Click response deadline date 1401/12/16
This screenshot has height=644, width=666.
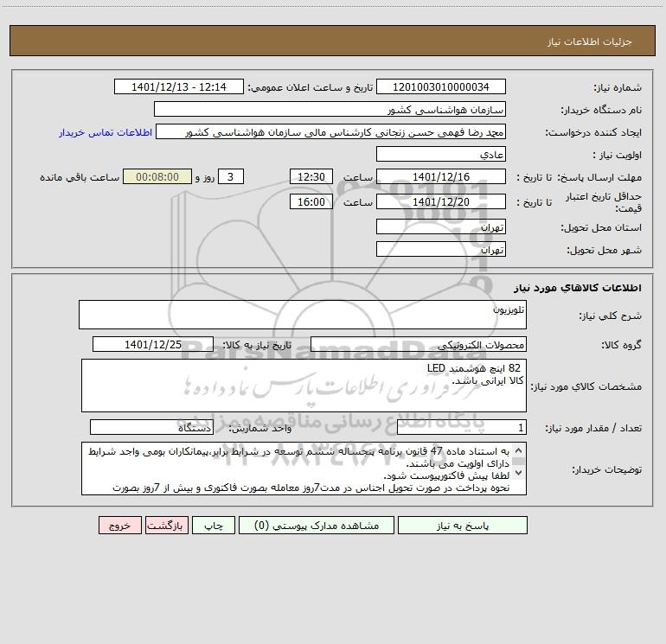[x=441, y=176]
